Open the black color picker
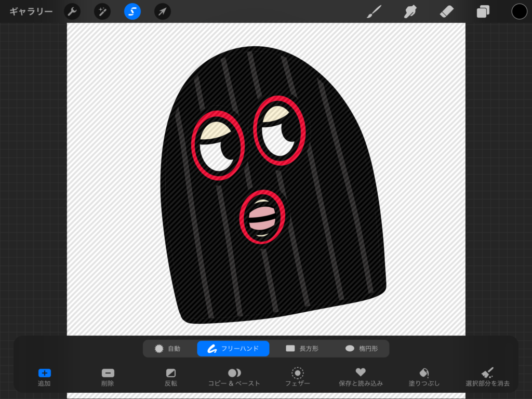 (519, 11)
